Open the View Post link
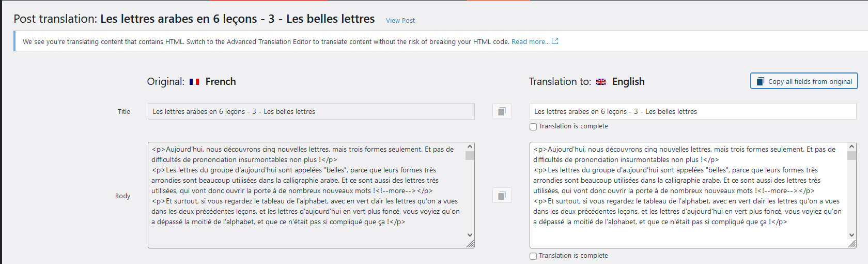The height and width of the screenshot is (264, 868). pyautogui.click(x=400, y=21)
